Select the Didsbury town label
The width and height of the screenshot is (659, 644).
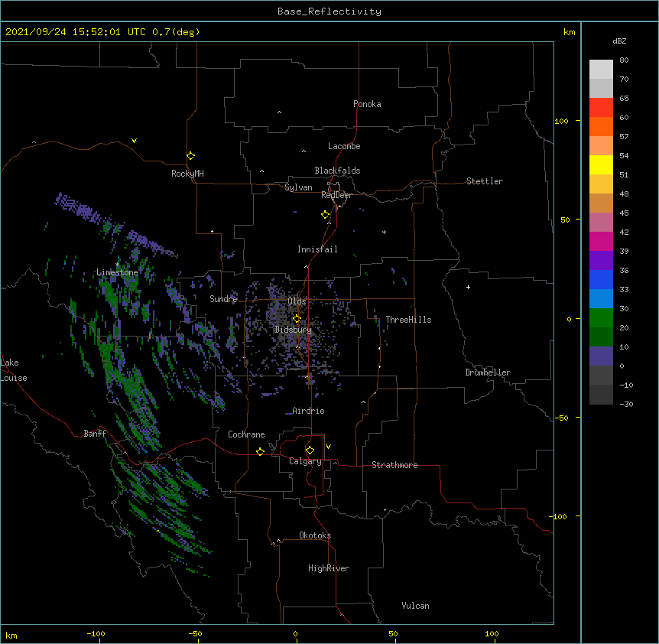(x=294, y=330)
